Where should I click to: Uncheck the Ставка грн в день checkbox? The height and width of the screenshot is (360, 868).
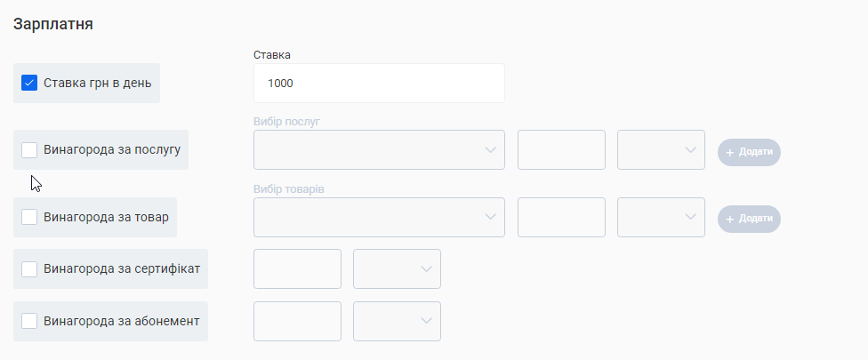point(29,84)
